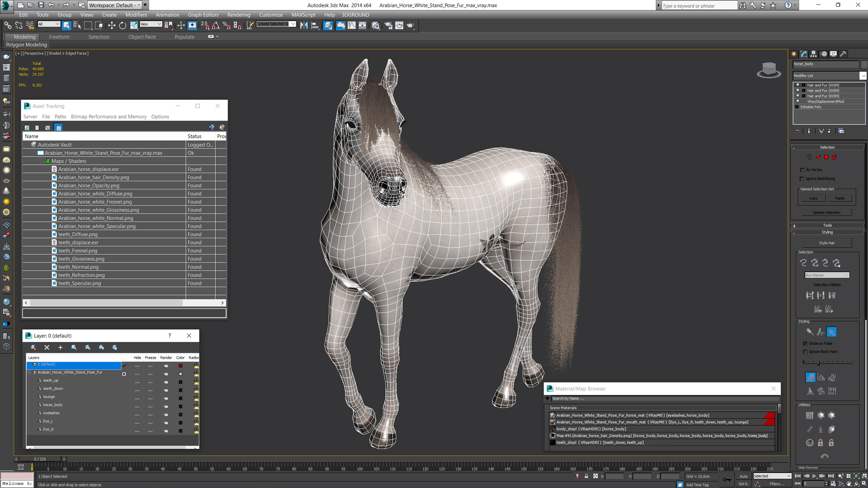Select the Select and Link tool
This screenshot has height=488, width=868.
coord(8,25)
